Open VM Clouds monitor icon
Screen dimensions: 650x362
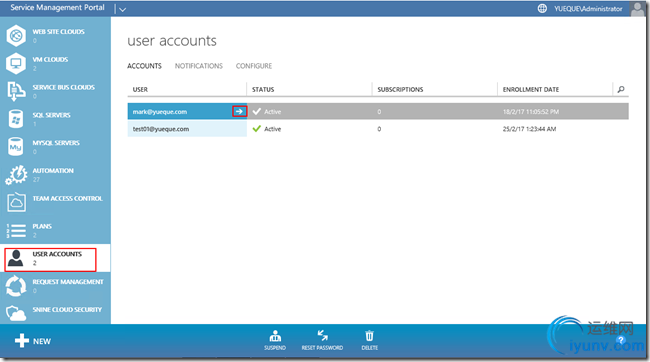(16, 63)
